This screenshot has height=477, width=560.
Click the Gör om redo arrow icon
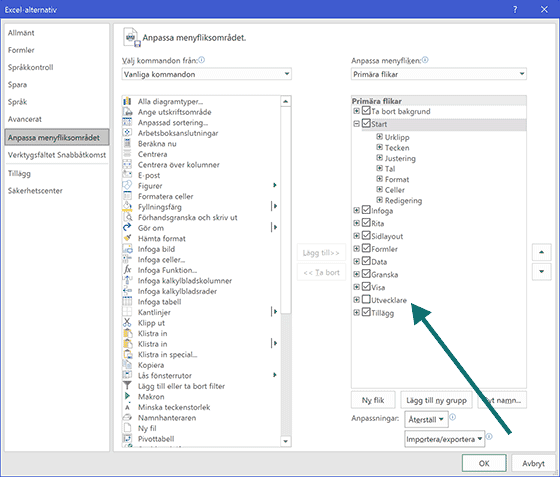pyautogui.click(x=127, y=228)
